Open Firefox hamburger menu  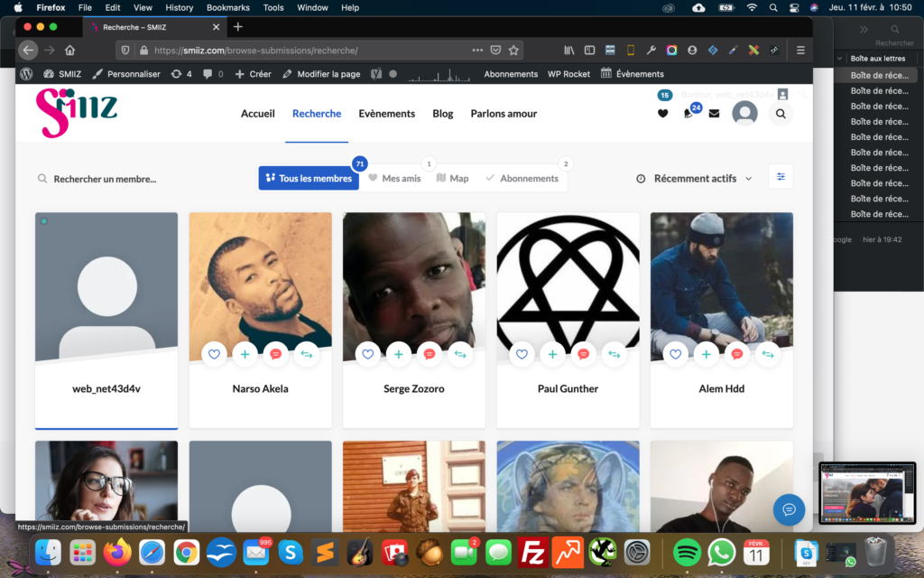tap(800, 51)
